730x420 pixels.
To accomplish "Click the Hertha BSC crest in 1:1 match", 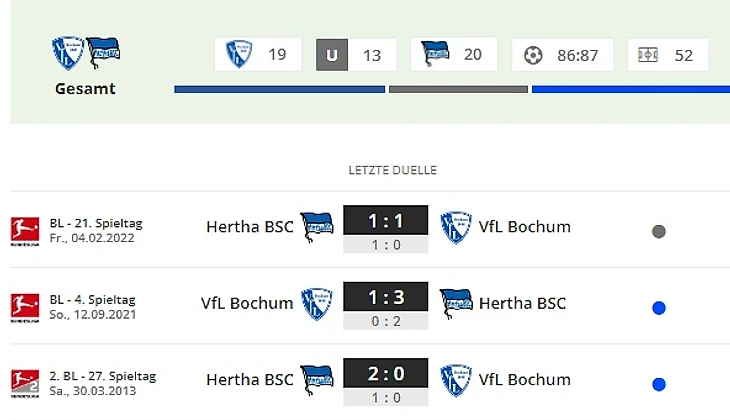I will pos(317,227).
